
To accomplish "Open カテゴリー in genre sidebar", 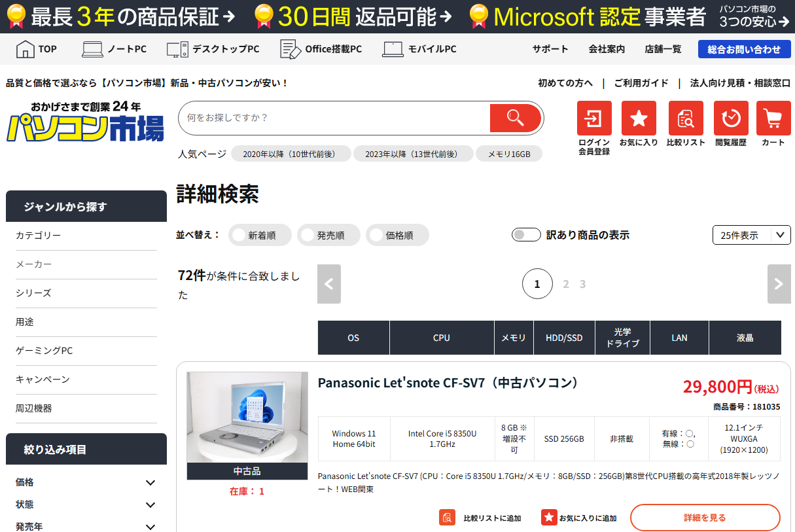I will 86,236.
